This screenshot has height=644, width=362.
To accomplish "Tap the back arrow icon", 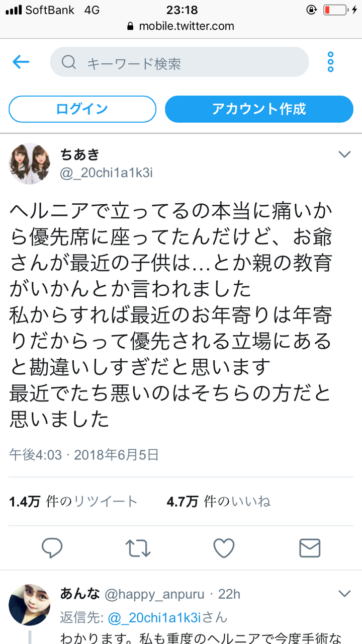I will click(x=21, y=62).
